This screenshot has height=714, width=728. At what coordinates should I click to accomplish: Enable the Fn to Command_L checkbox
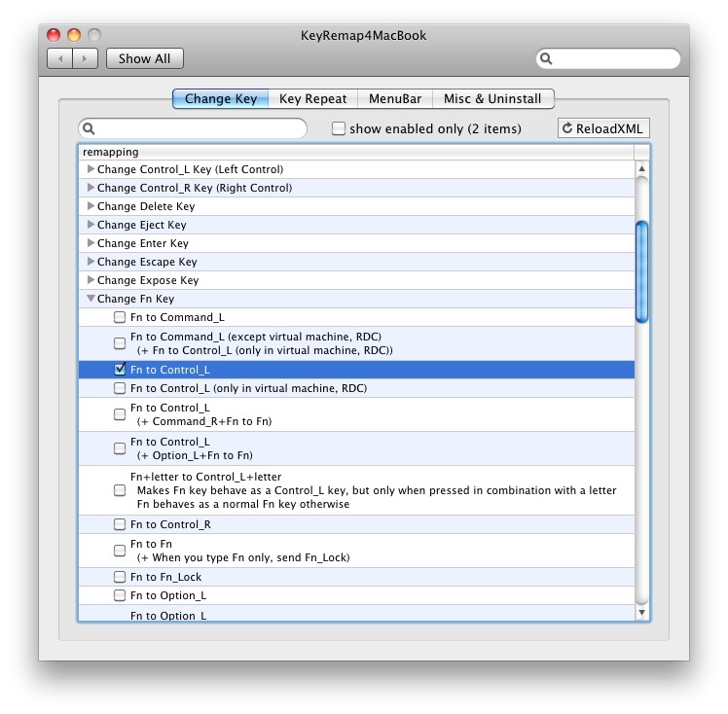(x=120, y=317)
